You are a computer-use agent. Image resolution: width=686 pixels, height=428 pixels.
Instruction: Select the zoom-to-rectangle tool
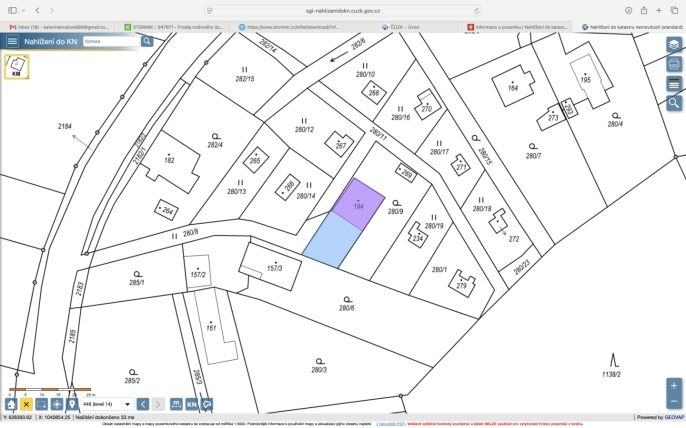[x=42, y=404]
